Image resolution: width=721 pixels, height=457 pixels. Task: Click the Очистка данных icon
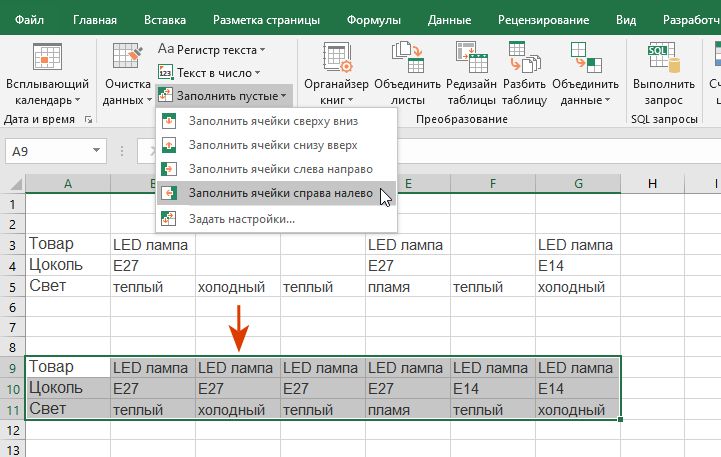point(127,60)
